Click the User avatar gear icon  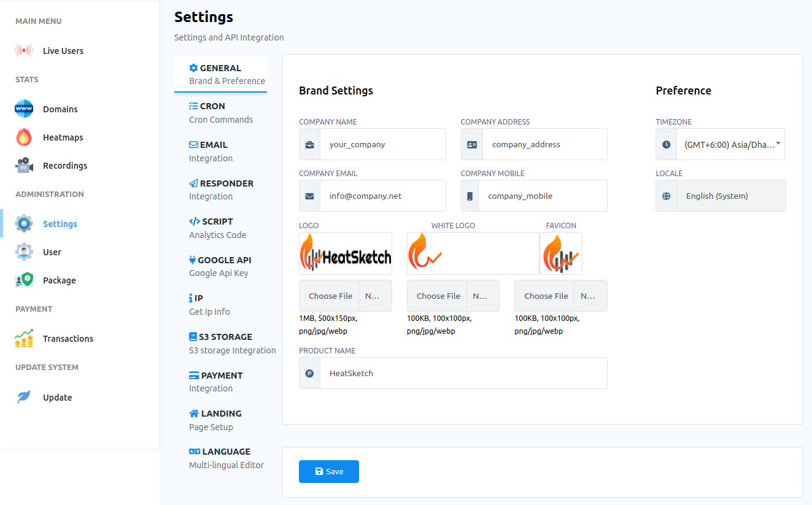point(24,252)
